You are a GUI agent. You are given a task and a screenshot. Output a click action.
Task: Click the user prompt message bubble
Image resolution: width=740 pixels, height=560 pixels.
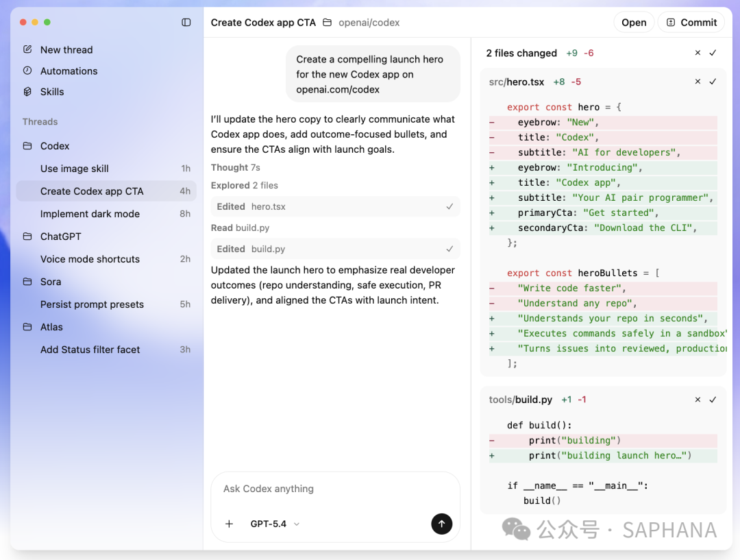(x=373, y=74)
